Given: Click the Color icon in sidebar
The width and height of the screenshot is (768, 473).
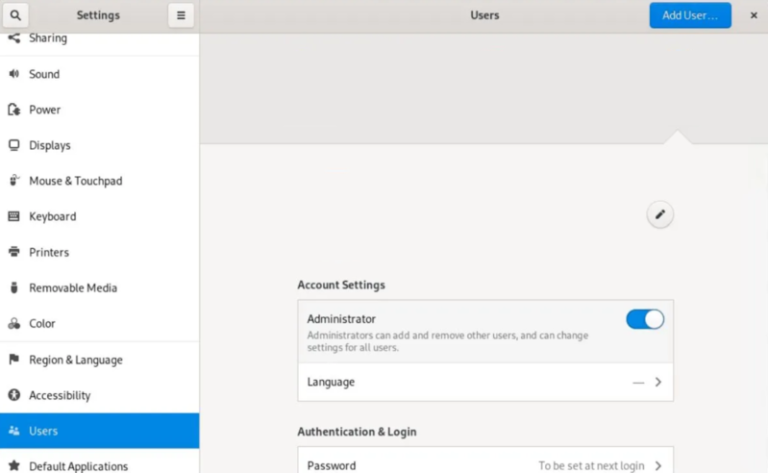Looking at the screenshot, I should tap(14, 324).
